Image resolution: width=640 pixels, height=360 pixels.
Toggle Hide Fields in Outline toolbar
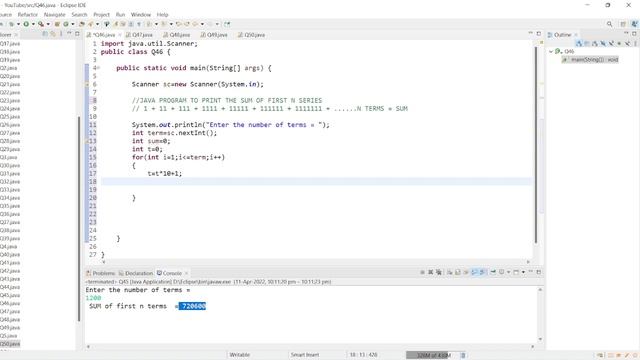tap(603, 43)
